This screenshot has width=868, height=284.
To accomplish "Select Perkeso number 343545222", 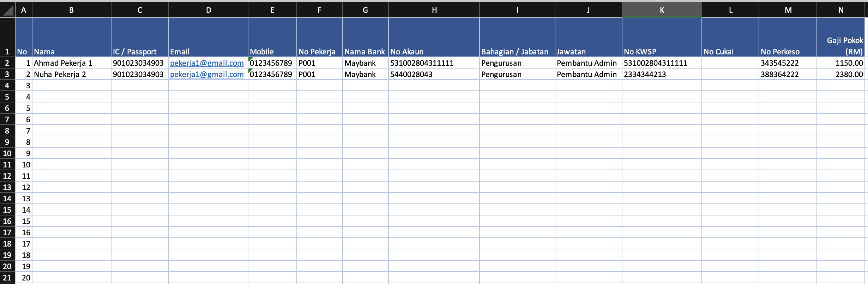I will coord(788,63).
